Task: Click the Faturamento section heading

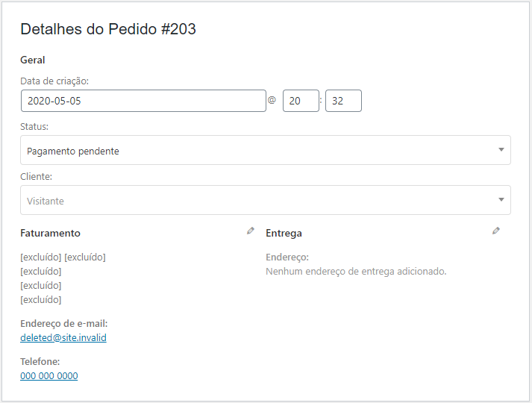Action: pos(50,233)
